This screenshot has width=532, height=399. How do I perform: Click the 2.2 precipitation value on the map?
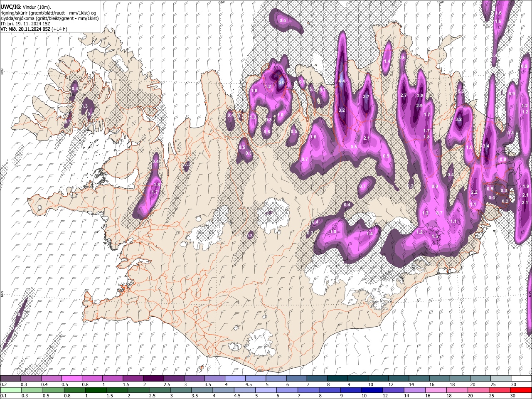pyautogui.click(x=474, y=192)
